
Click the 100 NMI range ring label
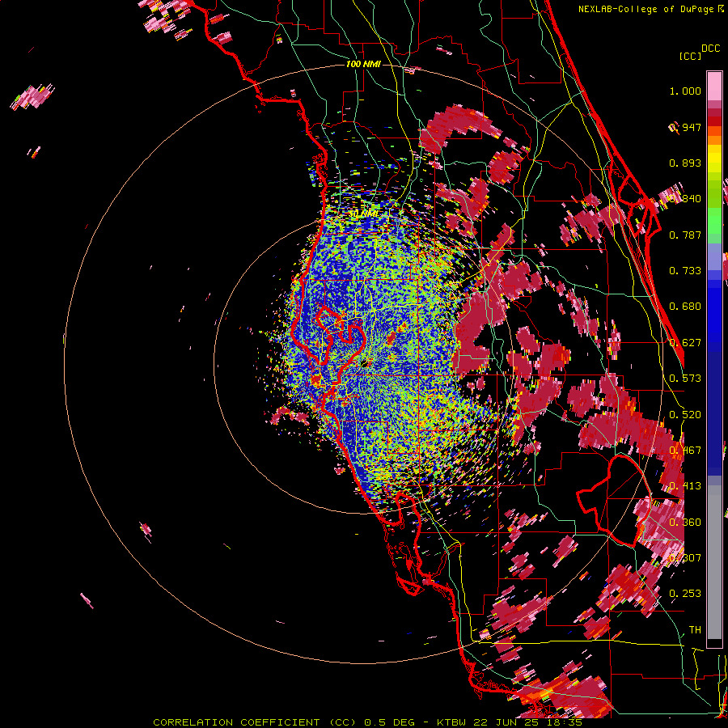point(363,64)
